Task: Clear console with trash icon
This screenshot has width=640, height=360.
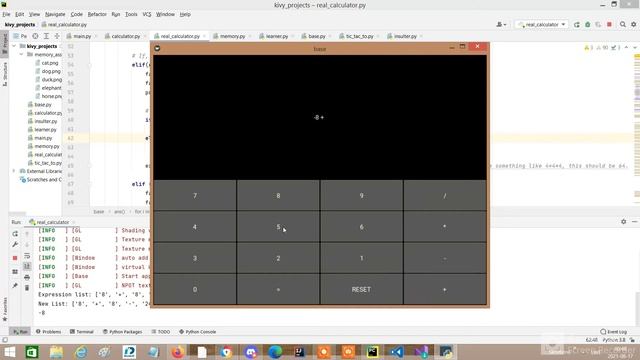Action: (x=27, y=288)
